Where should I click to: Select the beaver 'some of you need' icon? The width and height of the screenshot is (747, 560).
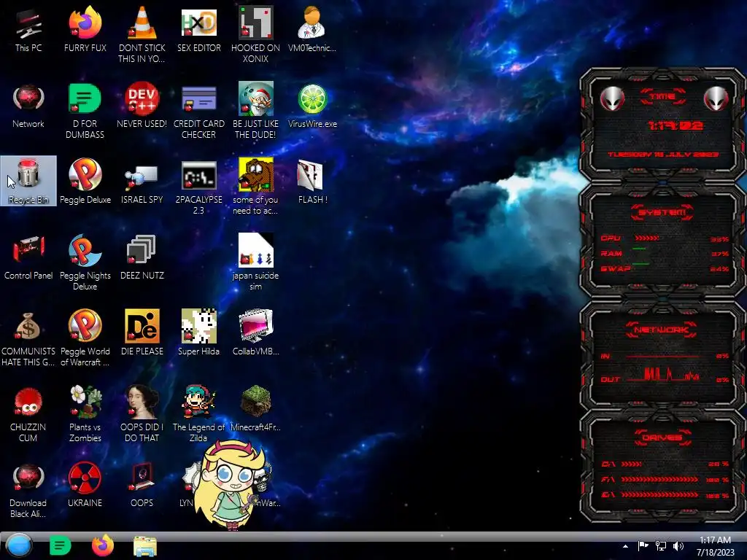tap(255, 186)
